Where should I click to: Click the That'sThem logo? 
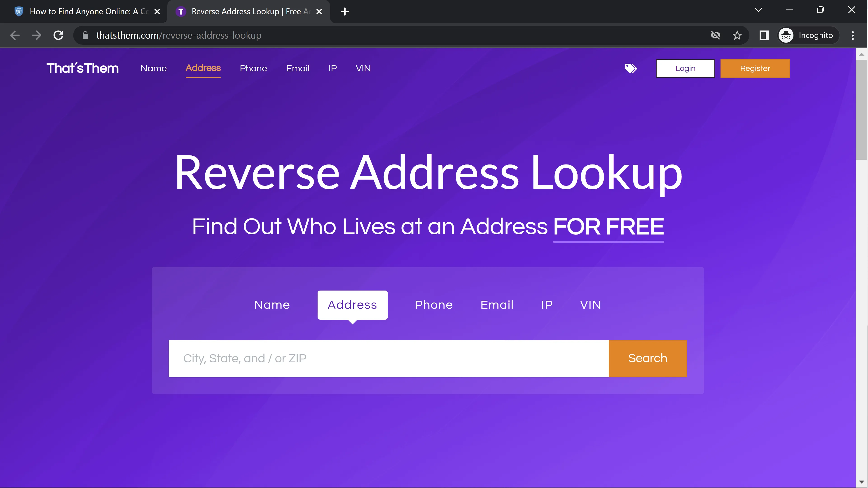click(x=83, y=68)
